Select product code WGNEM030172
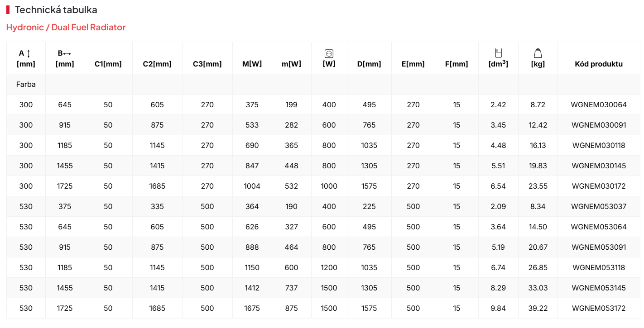Screen dimensions: 644x328 599,186
